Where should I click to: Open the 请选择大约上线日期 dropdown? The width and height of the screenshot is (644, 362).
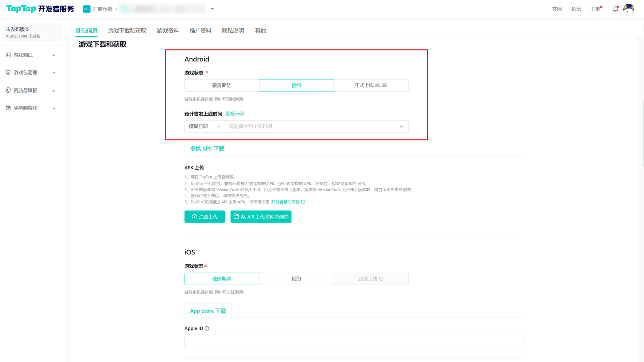(x=316, y=126)
